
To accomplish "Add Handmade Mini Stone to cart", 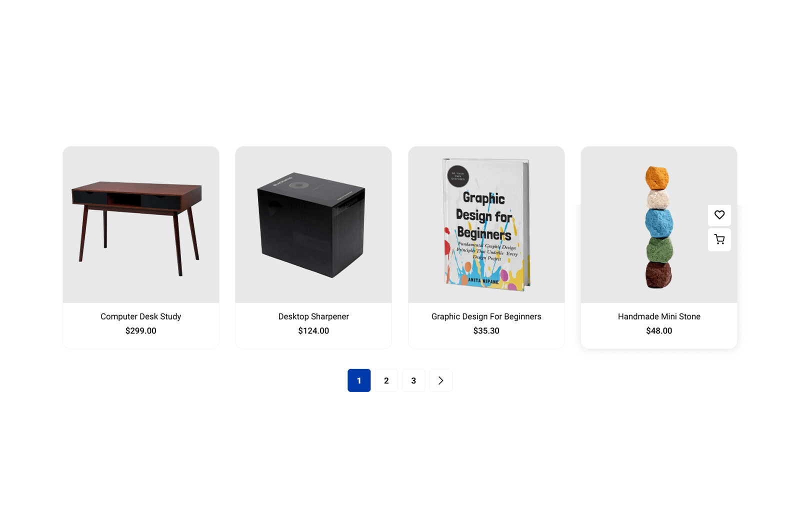I will point(719,239).
